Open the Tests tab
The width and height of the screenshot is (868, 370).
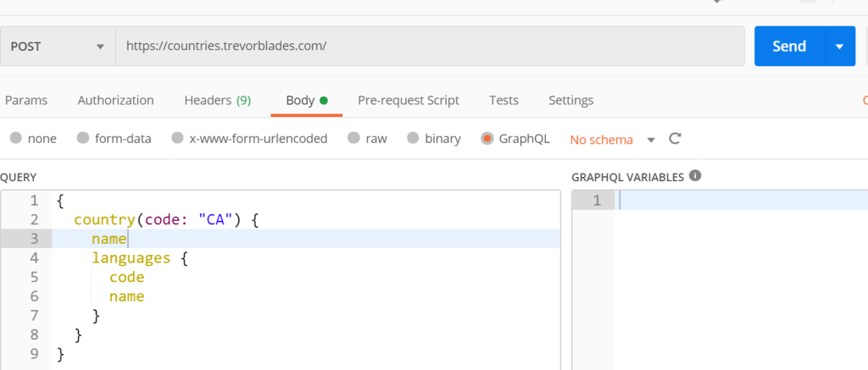504,100
